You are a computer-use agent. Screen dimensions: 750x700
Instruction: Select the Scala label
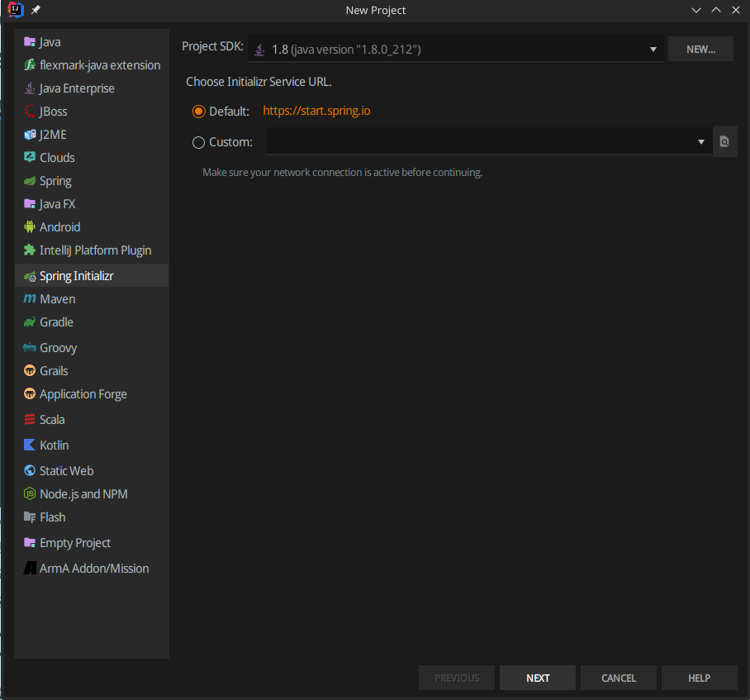pos(52,420)
